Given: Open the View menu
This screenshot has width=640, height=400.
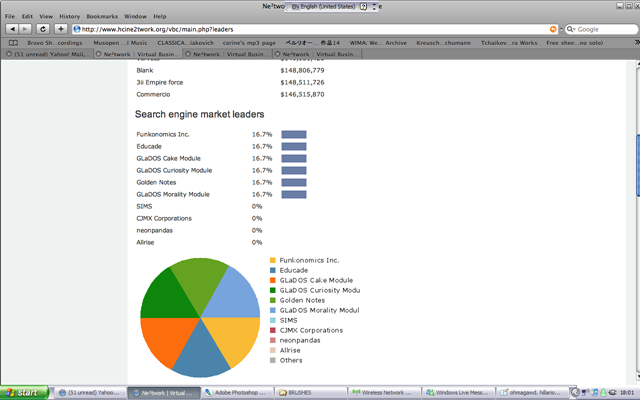Looking at the screenshot, I should point(46,16).
